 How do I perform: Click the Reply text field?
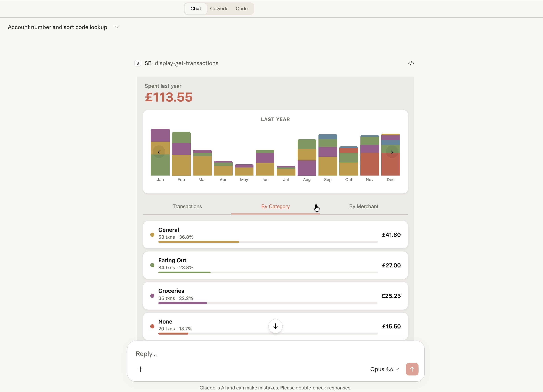(x=239, y=354)
